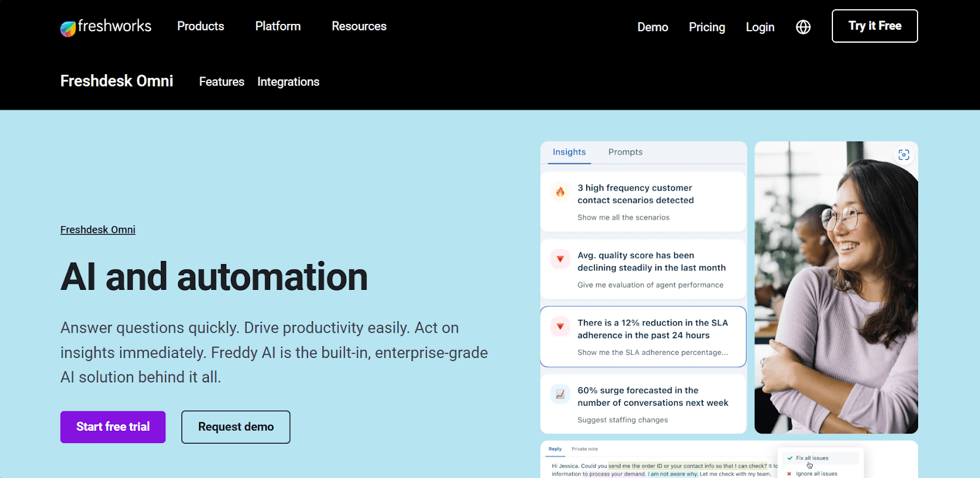
Task: Click Show me all the scenarios
Action: pos(624,218)
